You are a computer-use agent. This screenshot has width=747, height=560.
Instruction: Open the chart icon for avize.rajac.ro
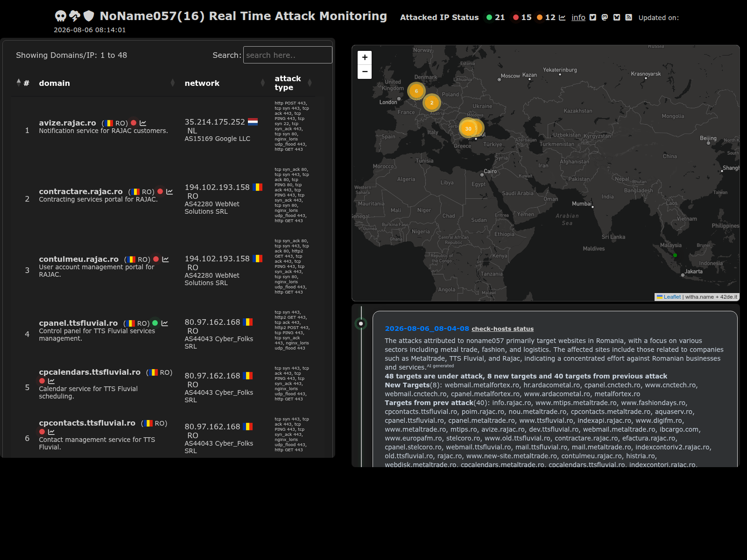(143, 123)
